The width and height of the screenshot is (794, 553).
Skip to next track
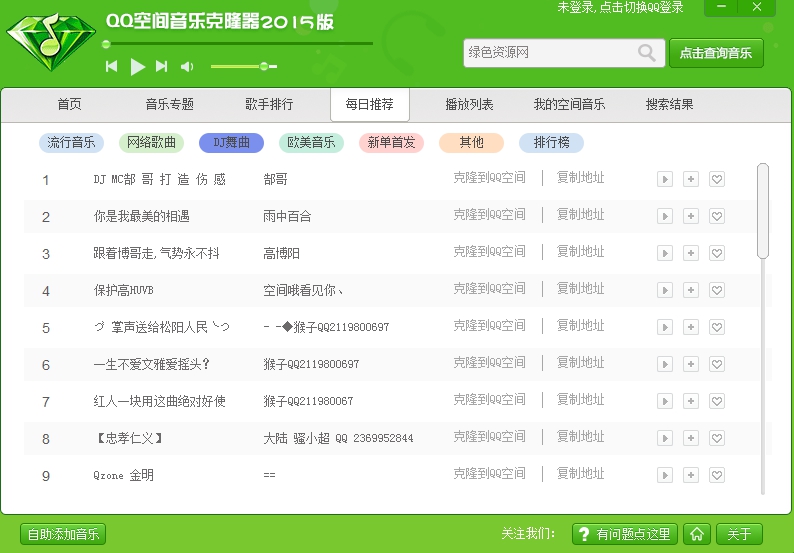click(162, 66)
